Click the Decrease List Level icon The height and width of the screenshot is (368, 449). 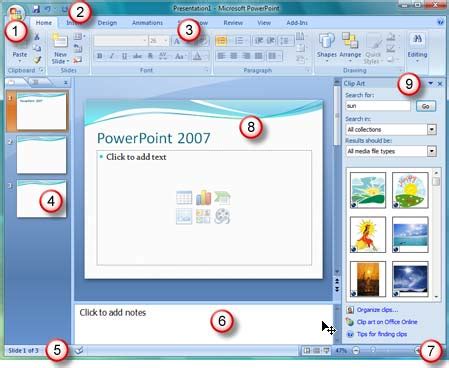(x=259, y=41)
